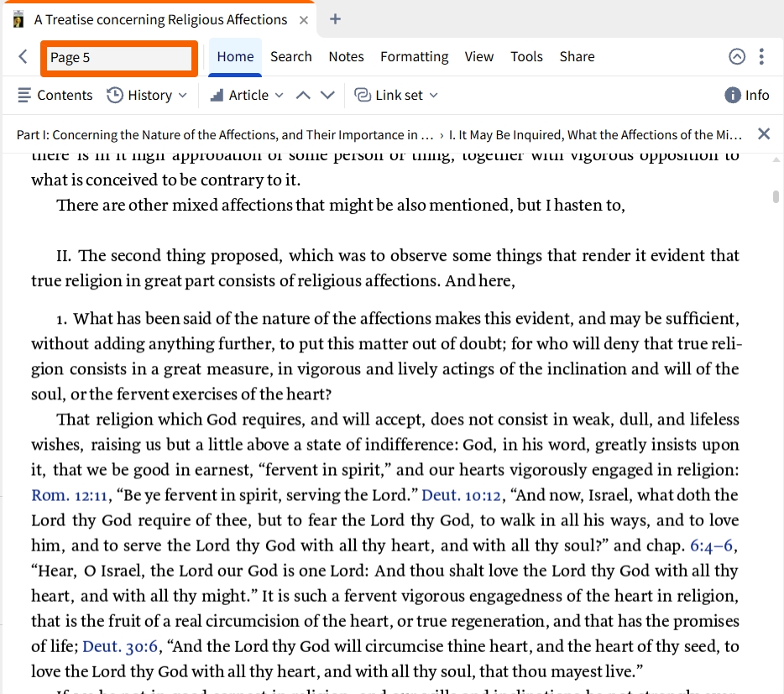Click the back arrow navigation icon
Screen dimensions: 784x694
pos(23,56)
